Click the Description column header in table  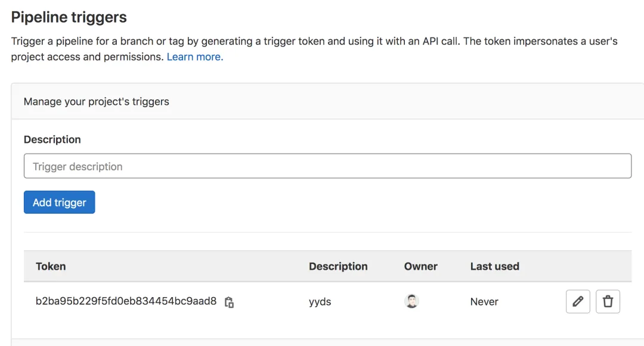338,266
